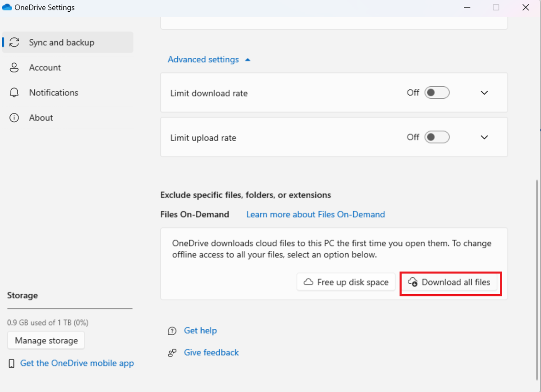The height and width of the screenshot is (392, 541).
Task: Click the Exclude specific files heading
Action: click(245, 195)
